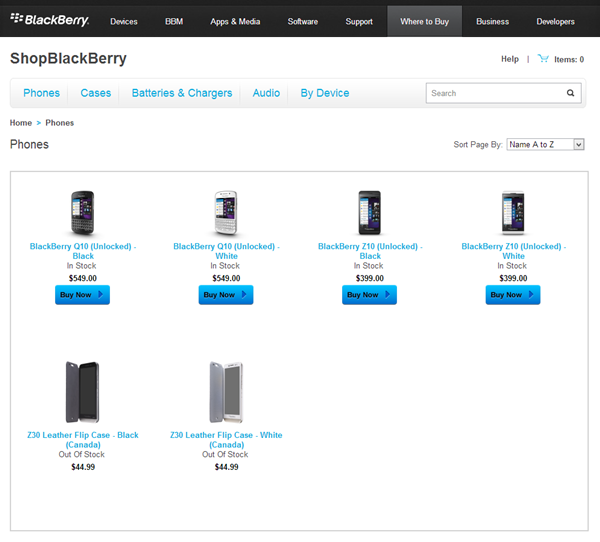Image resolution: width=600 pixels, height=542 pixels.
Task: Open Software in top navigation
Action: pos(303,21)
